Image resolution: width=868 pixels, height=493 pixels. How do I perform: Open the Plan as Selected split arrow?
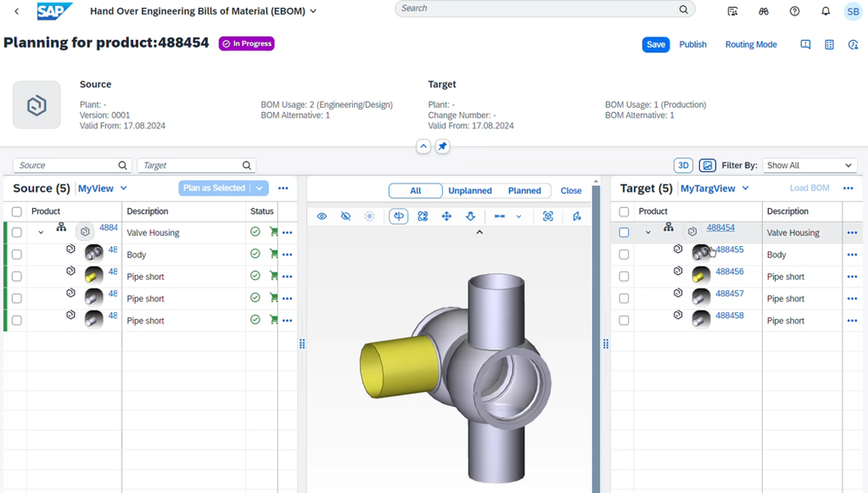[259, 188]
